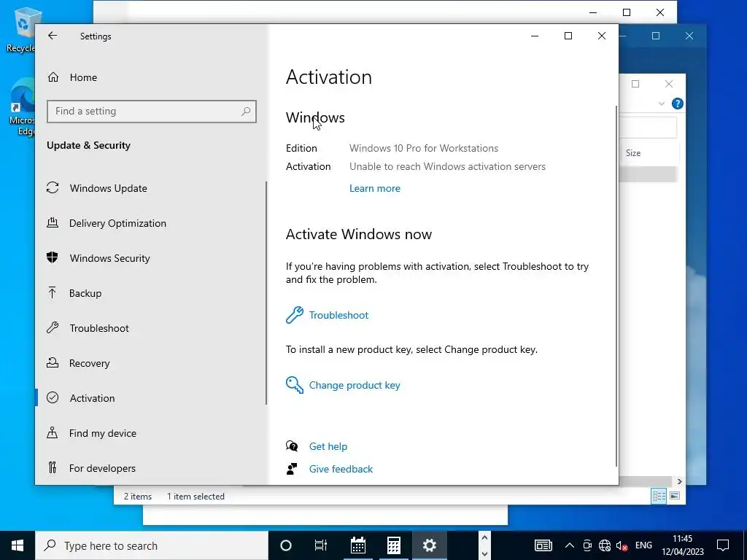Click the wrench icon by activation Troubleshoot

pyautogui.click(x=295, y=315)
